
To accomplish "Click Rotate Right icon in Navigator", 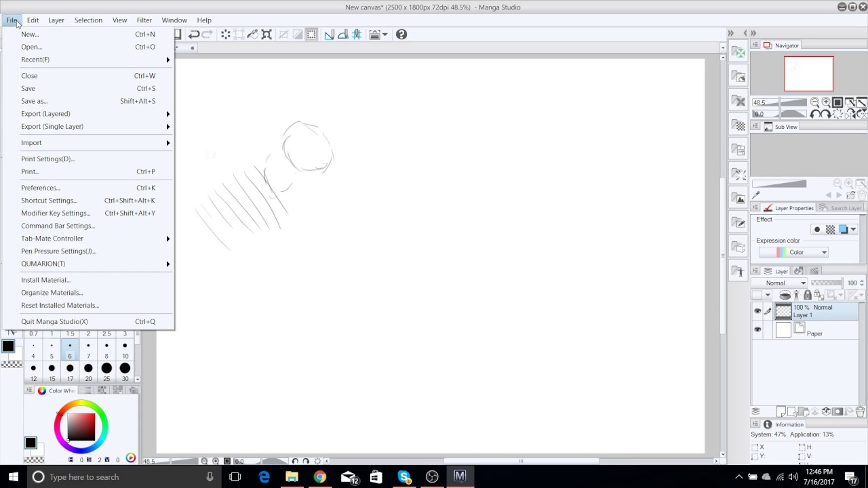I will tap(826, 114).
